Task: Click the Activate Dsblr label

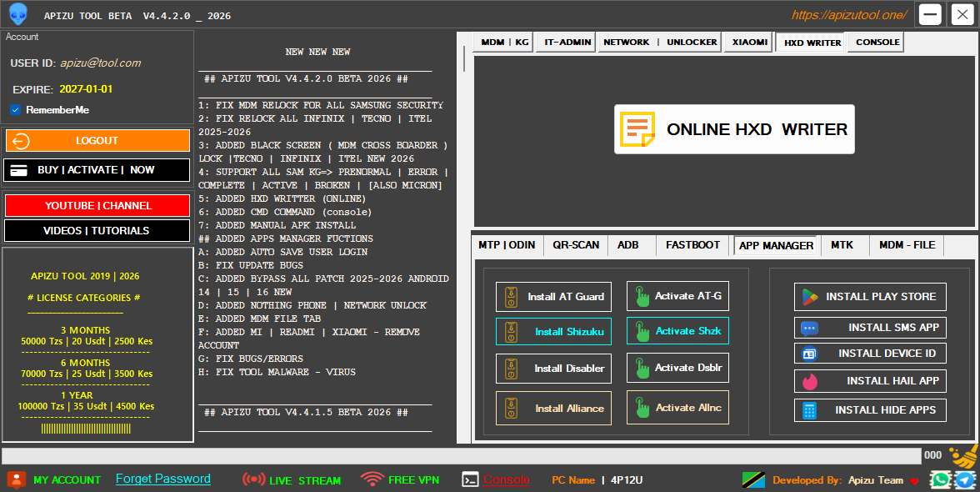Action: click(688, 368)
